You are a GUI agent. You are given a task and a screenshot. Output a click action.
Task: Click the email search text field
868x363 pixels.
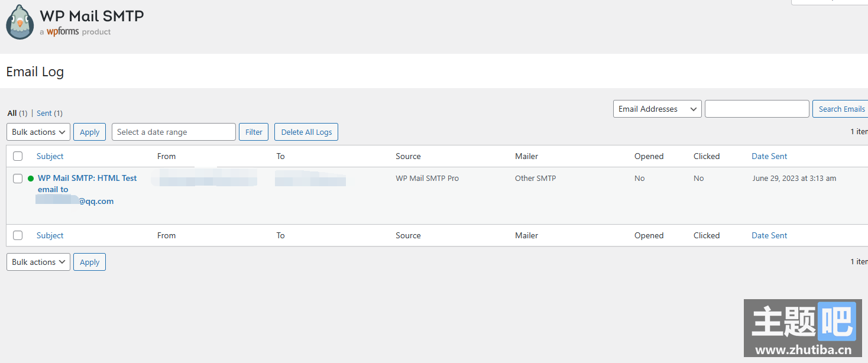pos(757,109)
